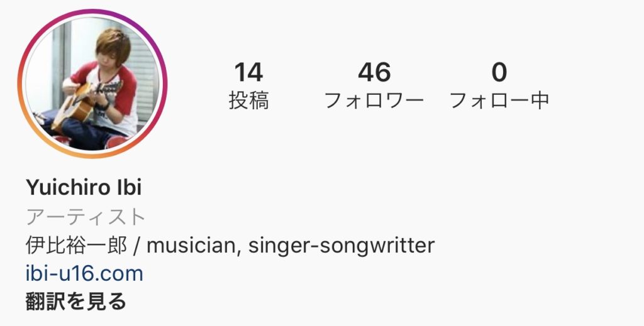Select the 投稿 posts label
644x326 pixels.
(x=248, y=100)
